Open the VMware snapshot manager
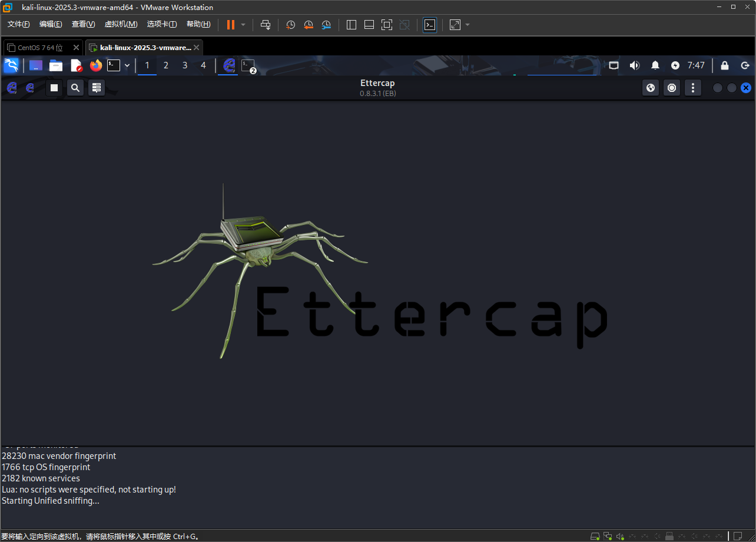Screen dimensions: 756x542 326,24
